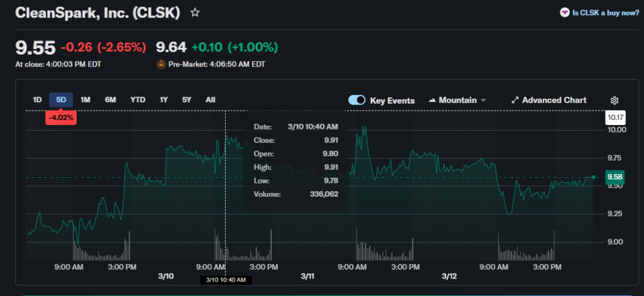Click the pre-market sunrise icon
Viewport: 644px width, 296px height.
tap(160, 64)
